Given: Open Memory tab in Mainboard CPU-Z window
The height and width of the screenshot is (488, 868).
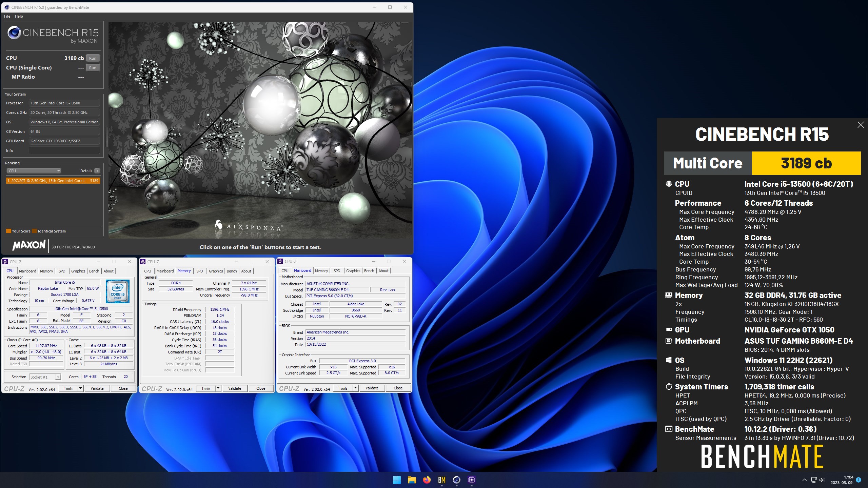Looking at the screenshot, I should [321, 270].
